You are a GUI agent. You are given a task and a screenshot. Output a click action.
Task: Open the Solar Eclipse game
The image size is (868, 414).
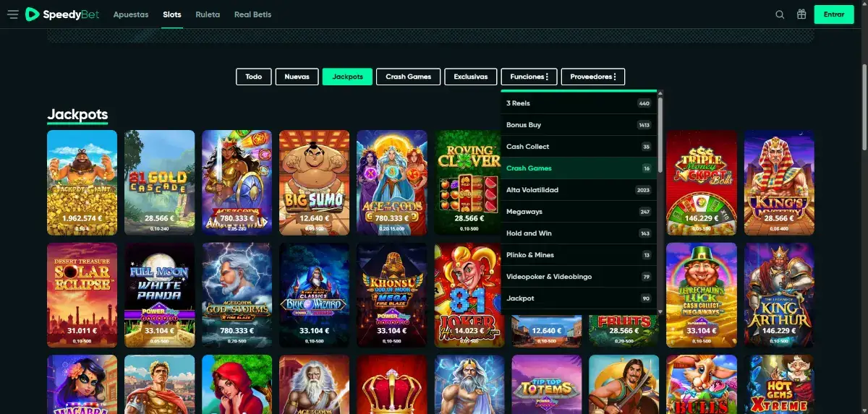click(82, 295)
